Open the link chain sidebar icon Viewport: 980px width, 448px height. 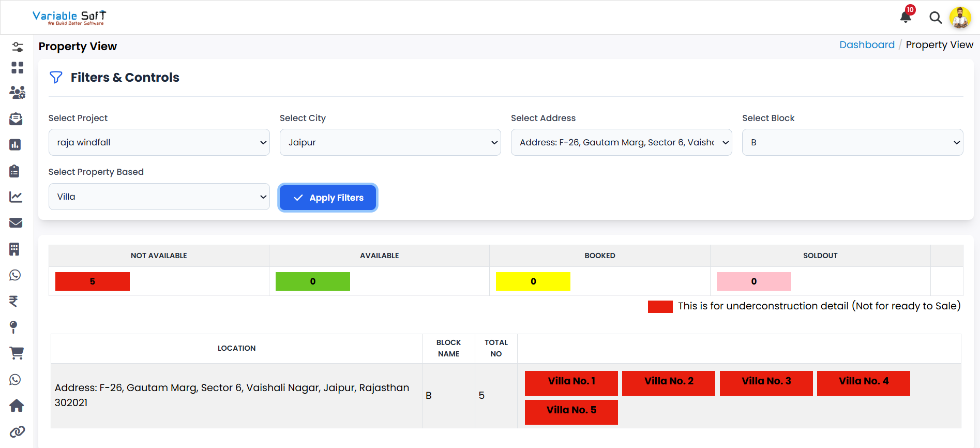point(17,431)
